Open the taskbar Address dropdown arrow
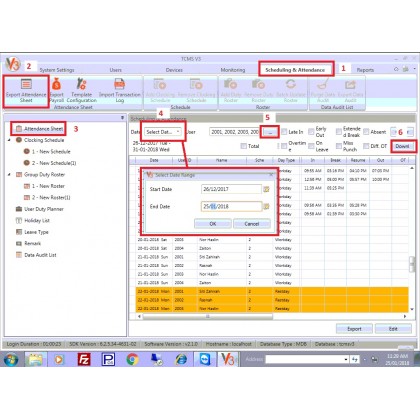 pyautogui.click(x=346, y=359)
